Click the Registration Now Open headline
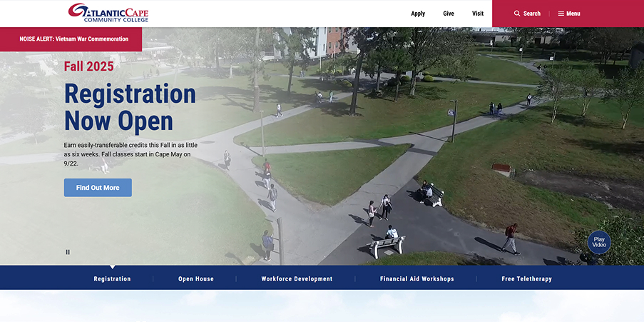Screen dimensions: 644x322 (x=129, y=107)
